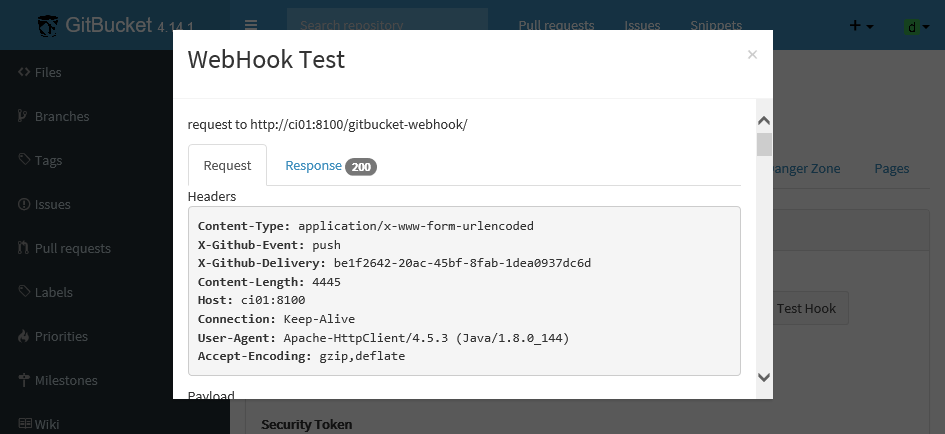Expand the plus create-new dropdown
The width and height of the screenshot is (945, 434).
[x=861, y=26]
